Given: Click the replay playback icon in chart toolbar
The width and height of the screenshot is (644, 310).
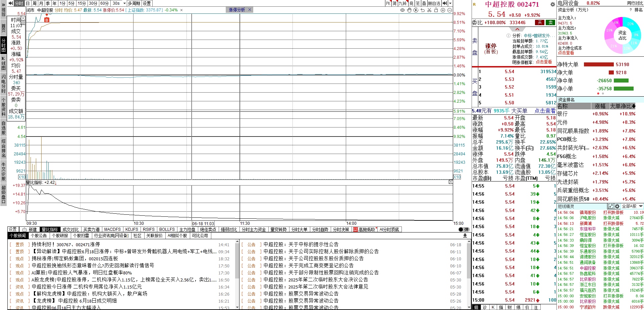Looking at the screenshot, I should (416, 10).
